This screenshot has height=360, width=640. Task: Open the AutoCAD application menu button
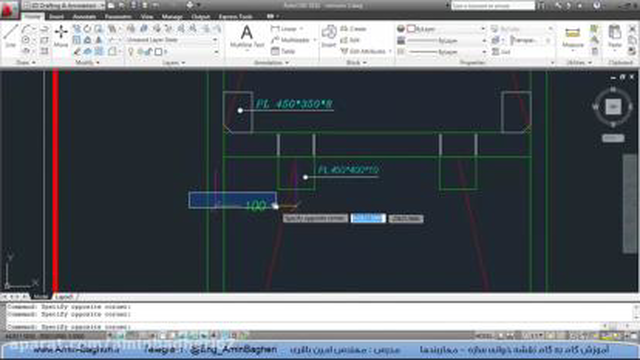pyautogui.click(x=9, y=9)
